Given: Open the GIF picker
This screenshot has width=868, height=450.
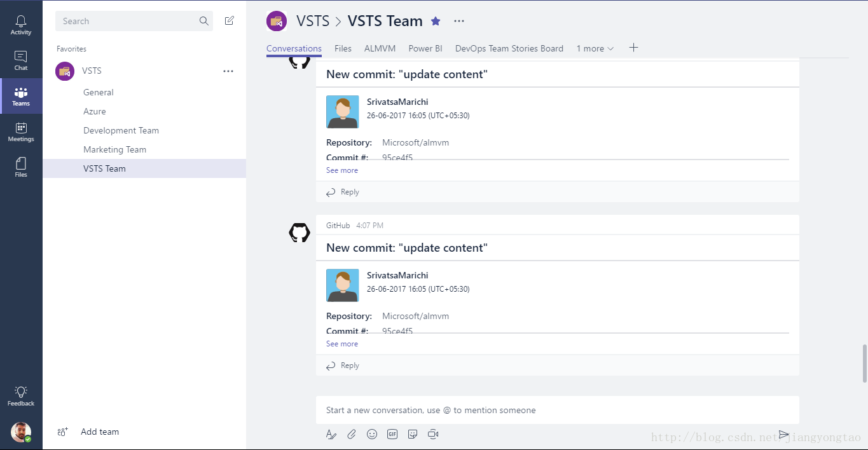Looking at the screenshot, I should tap(392, 434).
